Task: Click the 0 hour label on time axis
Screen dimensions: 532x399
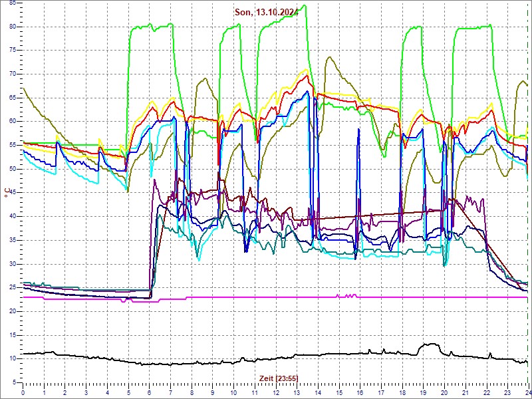Action: click(23, 392)
